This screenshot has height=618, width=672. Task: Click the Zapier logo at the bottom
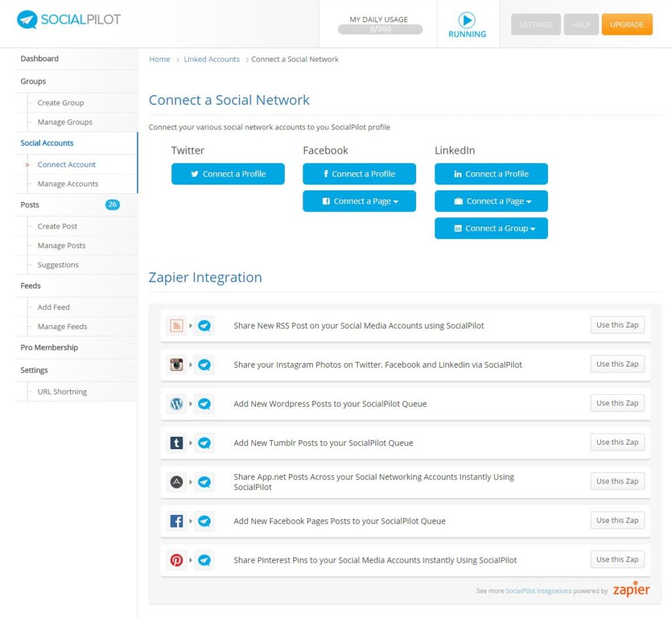tap(631, 589)
